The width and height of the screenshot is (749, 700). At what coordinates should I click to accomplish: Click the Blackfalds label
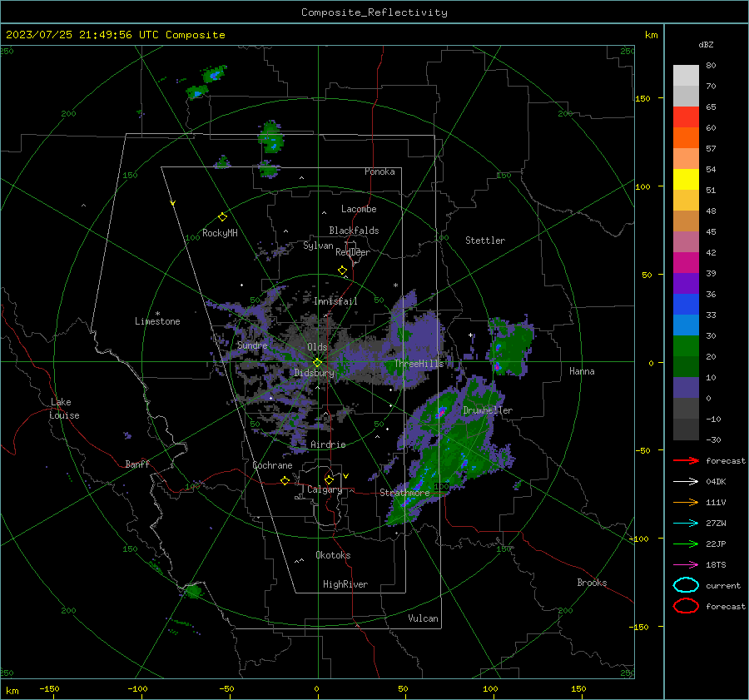tap(354, 231)
